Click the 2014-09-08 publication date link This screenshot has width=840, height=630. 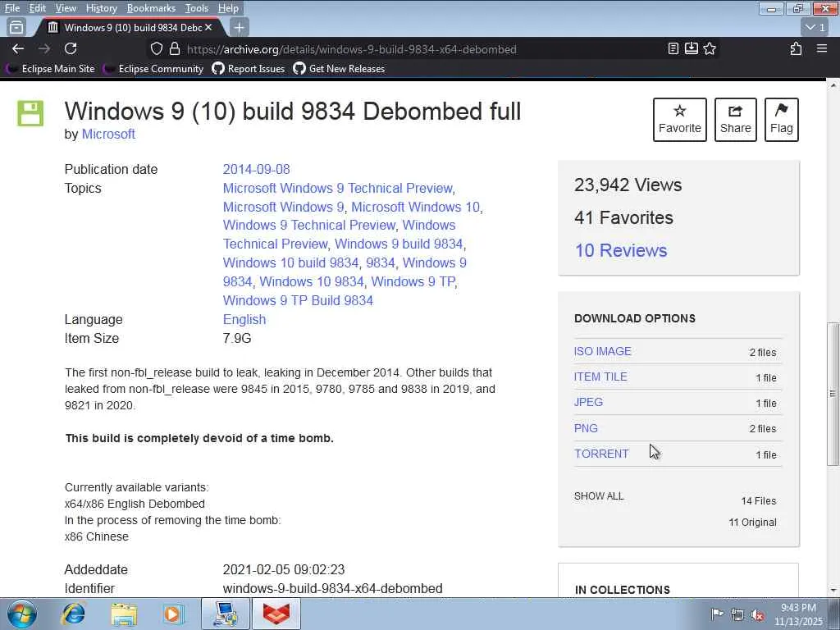click(256, 169)
